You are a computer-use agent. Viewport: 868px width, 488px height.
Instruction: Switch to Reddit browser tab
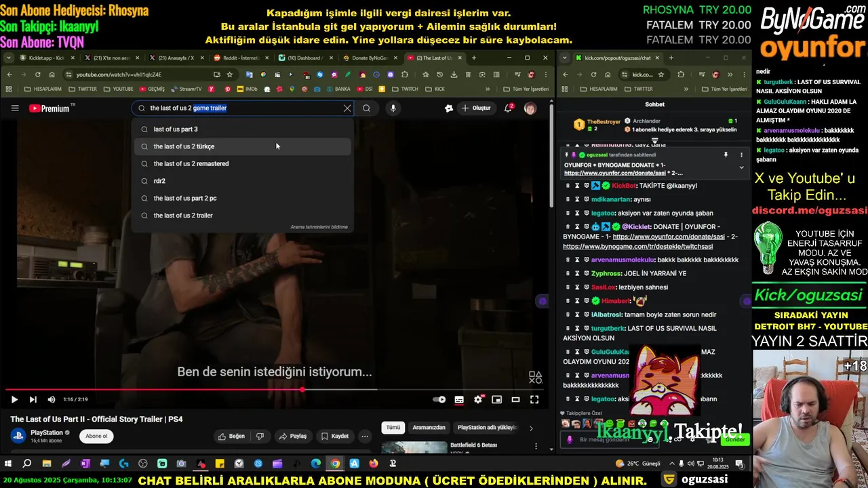[241, 58]
